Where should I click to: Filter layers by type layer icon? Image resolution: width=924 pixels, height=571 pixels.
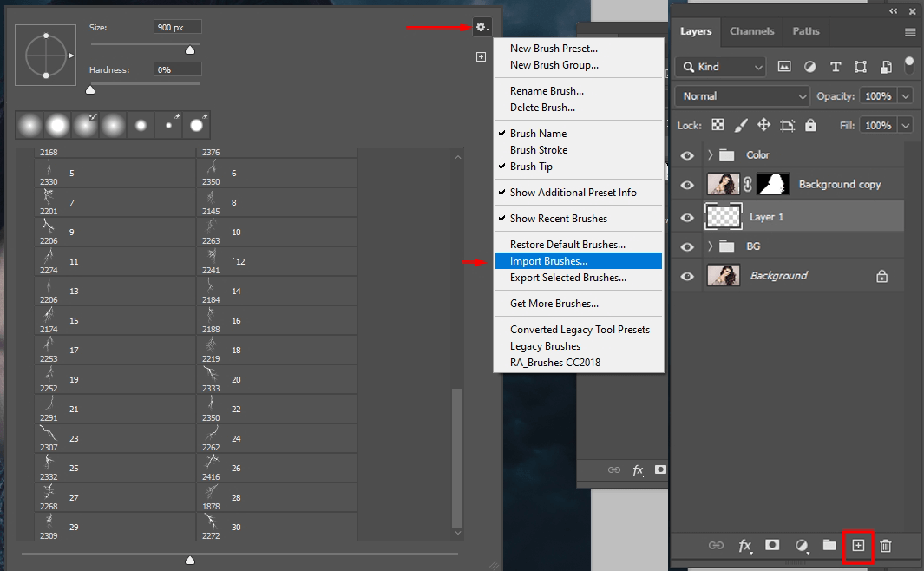click(x=836, y=67)
